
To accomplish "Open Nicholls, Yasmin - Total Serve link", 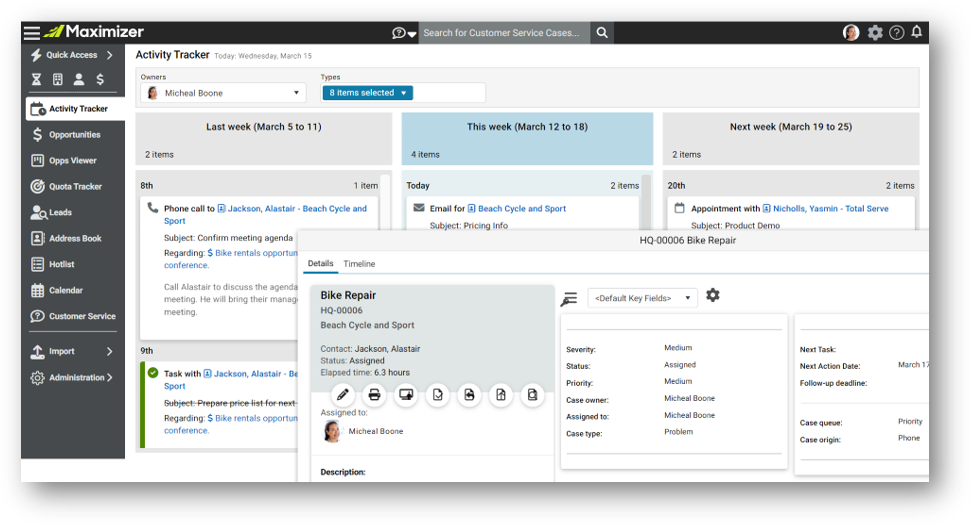I will click(x=830, y=209).
